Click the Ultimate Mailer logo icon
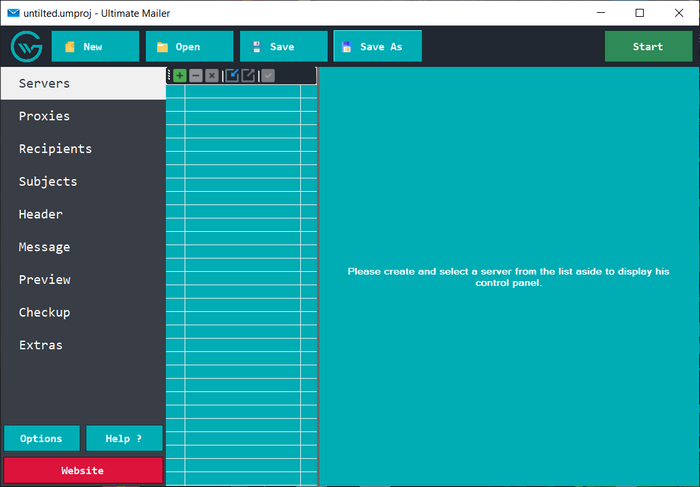The image size is (700, 487). [26, 47]
